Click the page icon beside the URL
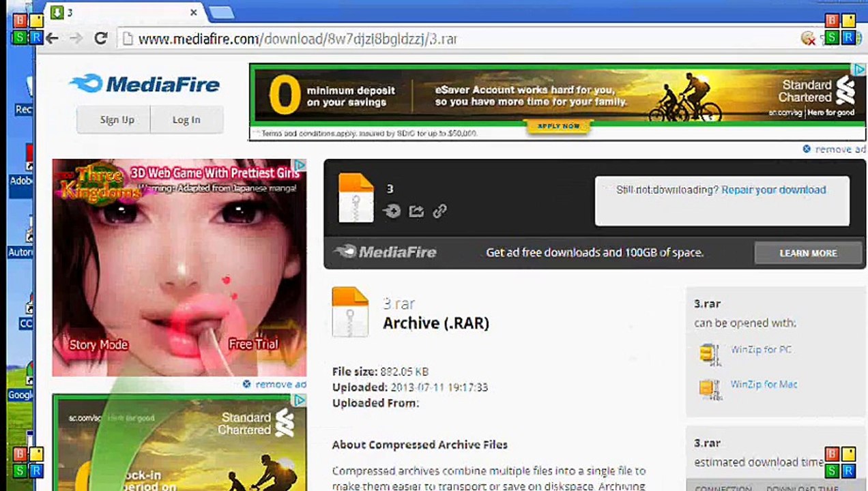The height and width of the screenshot is (491, 868). [x=126, y=39]
